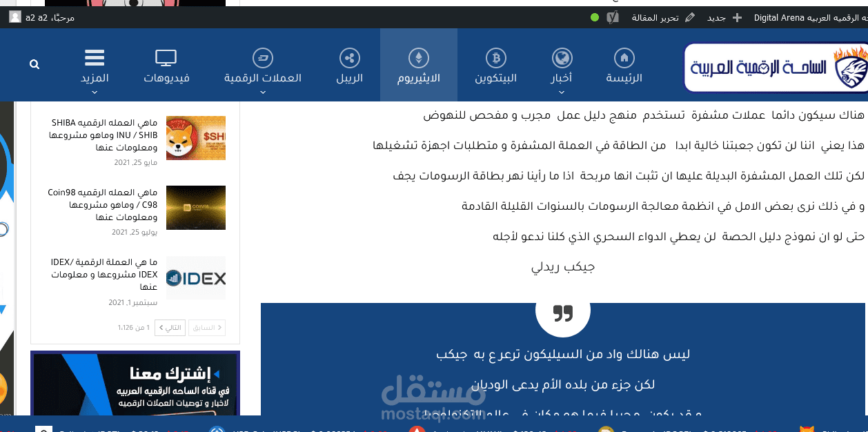Click the monitor icon above فيديوهات
This screenshot has height=432, width=868.
(166, 57)
